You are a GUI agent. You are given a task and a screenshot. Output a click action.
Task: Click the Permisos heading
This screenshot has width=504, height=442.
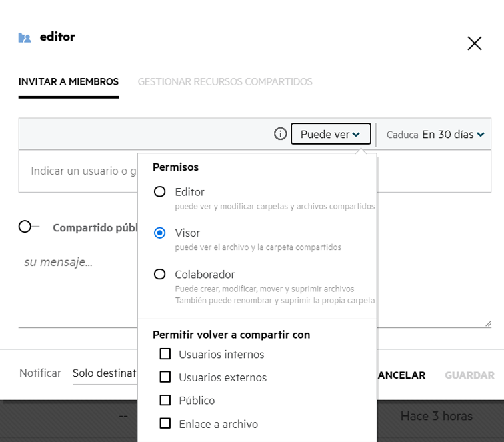tap(175, 167)
